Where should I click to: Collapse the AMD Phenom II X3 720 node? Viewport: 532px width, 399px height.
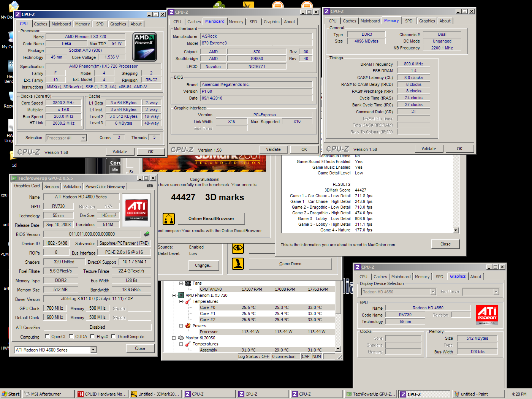(174, 296)
